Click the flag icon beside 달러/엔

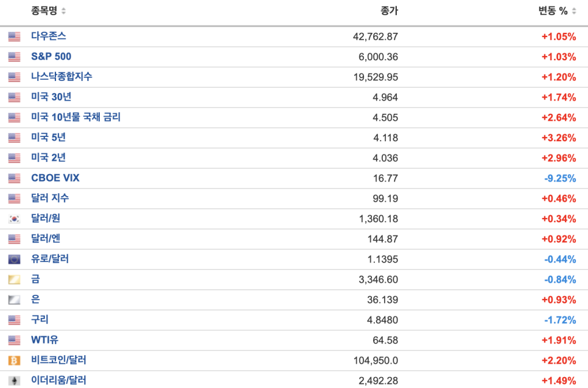point(14,239)
